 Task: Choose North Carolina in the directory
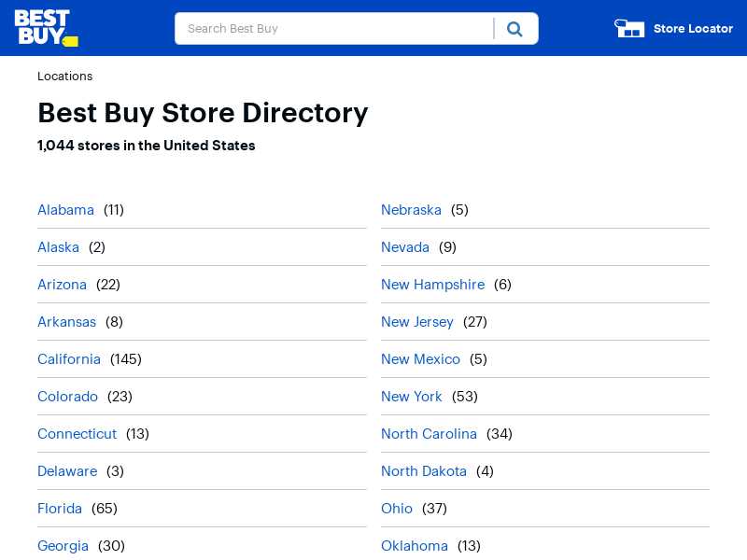(429, 434)
